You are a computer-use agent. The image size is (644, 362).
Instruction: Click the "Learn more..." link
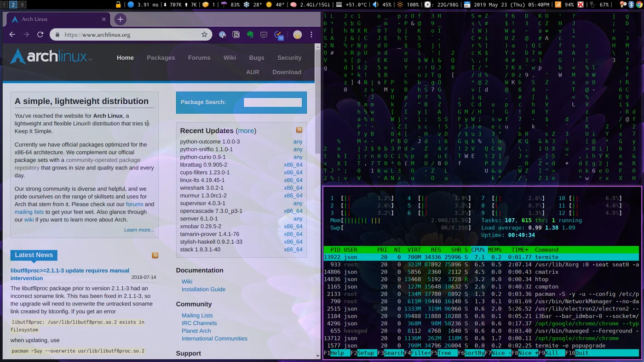pyautogui.click(x=139, y=230)
